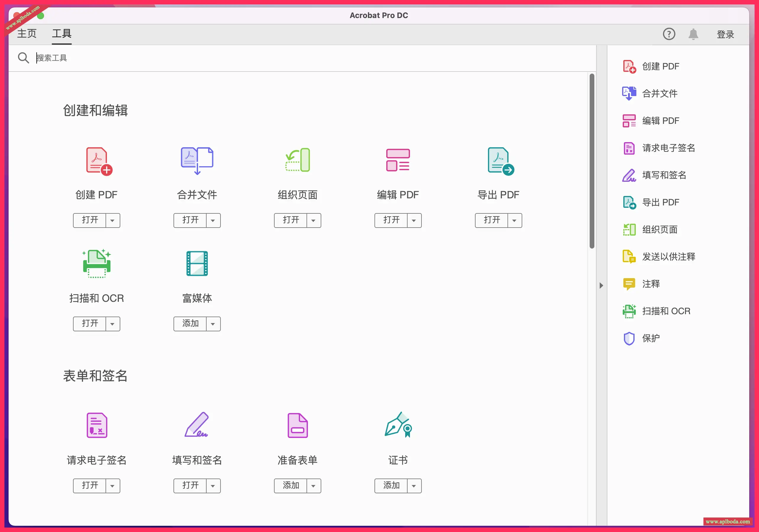Open the help question mark icon

click(x=669, y=34)
